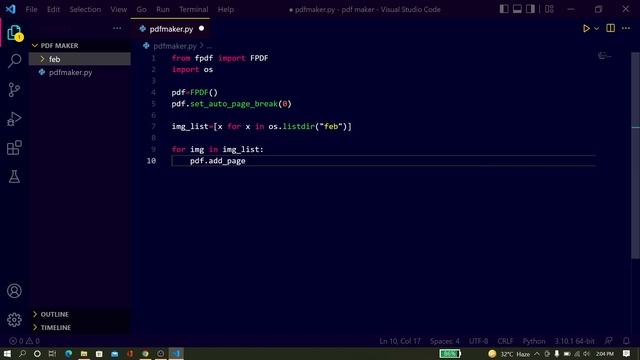
Task: Open notifications bell in status bar
Action: pos(626,341)
